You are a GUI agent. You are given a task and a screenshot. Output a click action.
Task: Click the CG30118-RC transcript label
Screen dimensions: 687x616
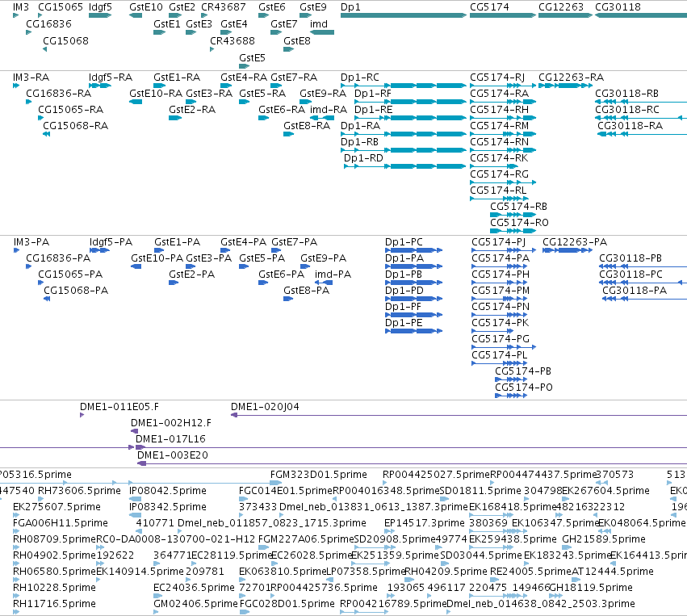point(627,110)
